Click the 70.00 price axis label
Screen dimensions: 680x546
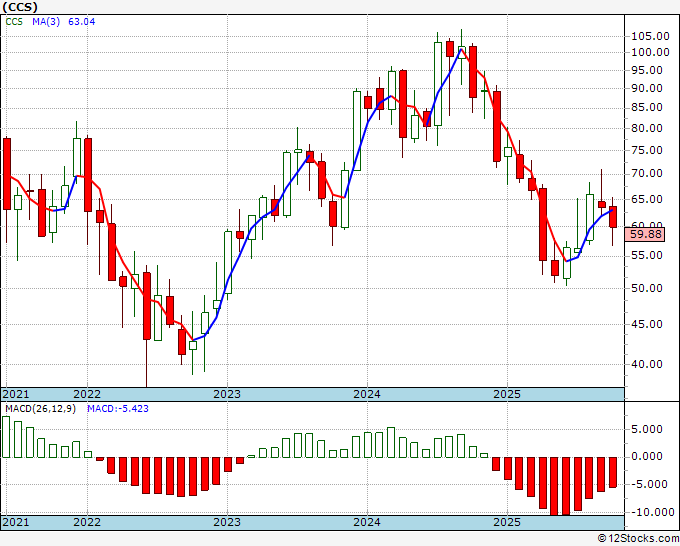pos(647,174)
